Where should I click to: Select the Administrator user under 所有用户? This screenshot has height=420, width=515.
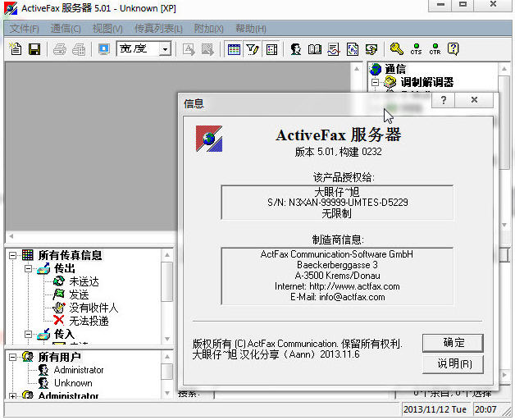[79, 370]
